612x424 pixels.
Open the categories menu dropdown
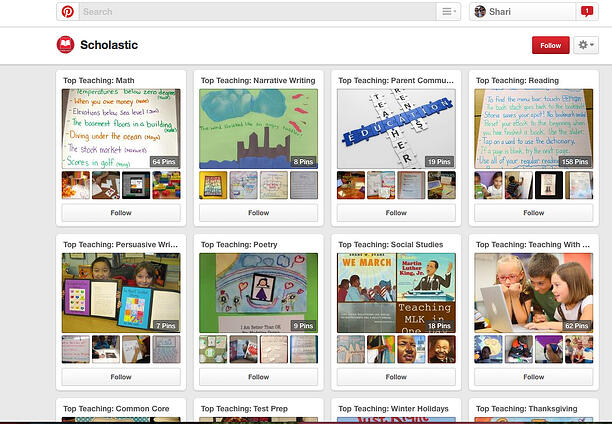pyautogui.click(x=448, y=12)
